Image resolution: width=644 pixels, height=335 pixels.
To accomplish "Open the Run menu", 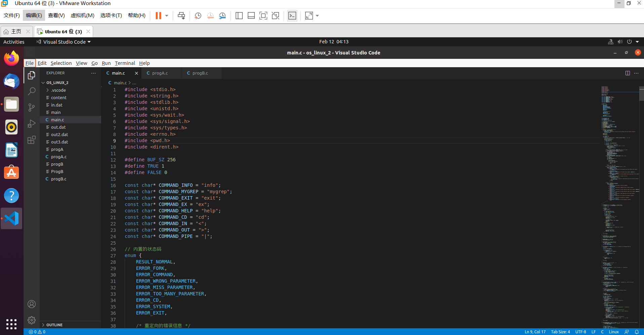I will coord(106,63).
